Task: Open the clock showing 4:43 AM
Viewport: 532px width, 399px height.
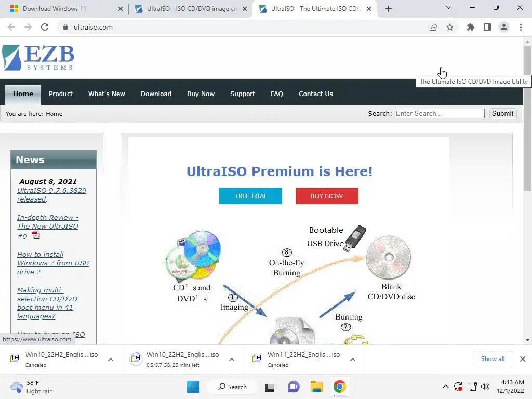Action: (x=510, y=387)
